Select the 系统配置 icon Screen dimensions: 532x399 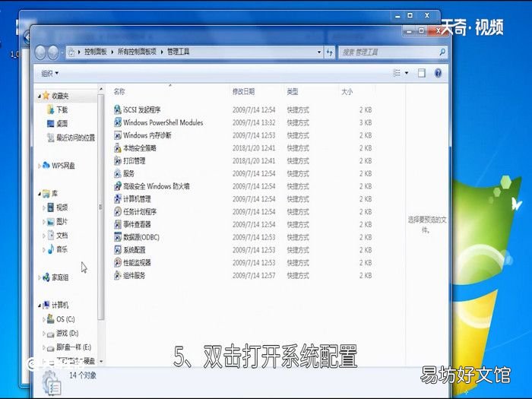117,250
